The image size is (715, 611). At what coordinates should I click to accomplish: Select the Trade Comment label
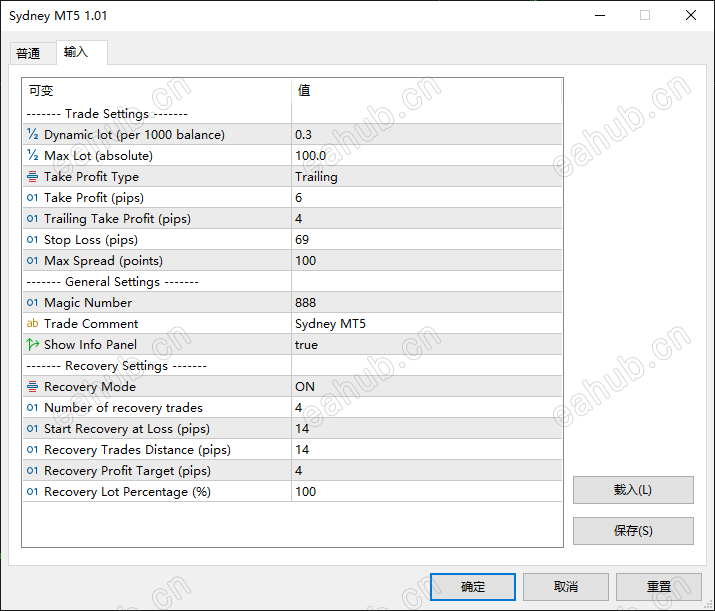(91, 323)
